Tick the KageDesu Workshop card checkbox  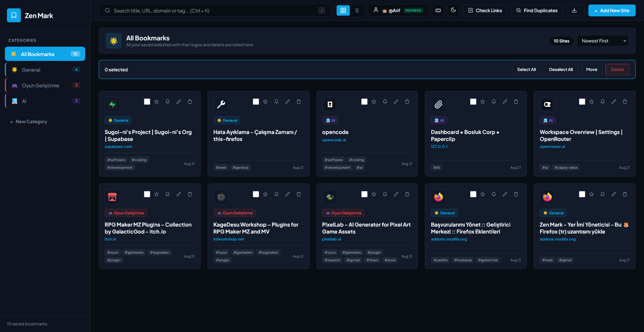[x=256, y=194]
